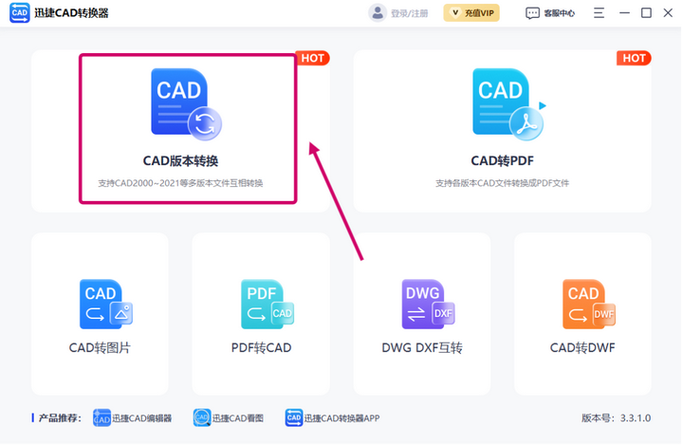Click the DWG DXF互转 label
Image resolution: width=683 pixels, height=445 pixels.
pyautogui.click(x=422, y=348)
